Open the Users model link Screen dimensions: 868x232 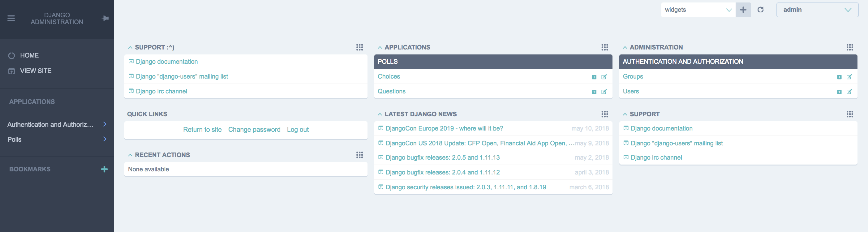click(x=631, y=91)
